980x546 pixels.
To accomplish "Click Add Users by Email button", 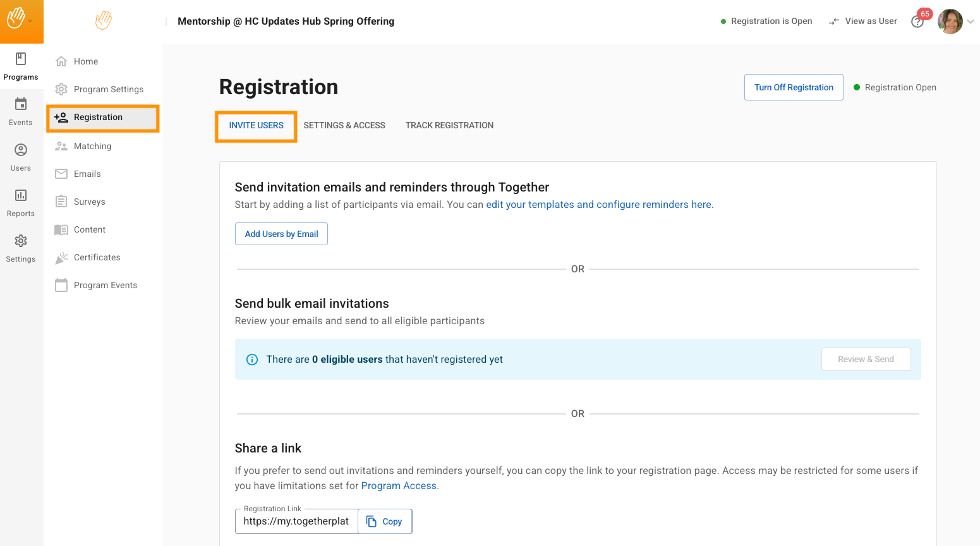I will point(281,234).
